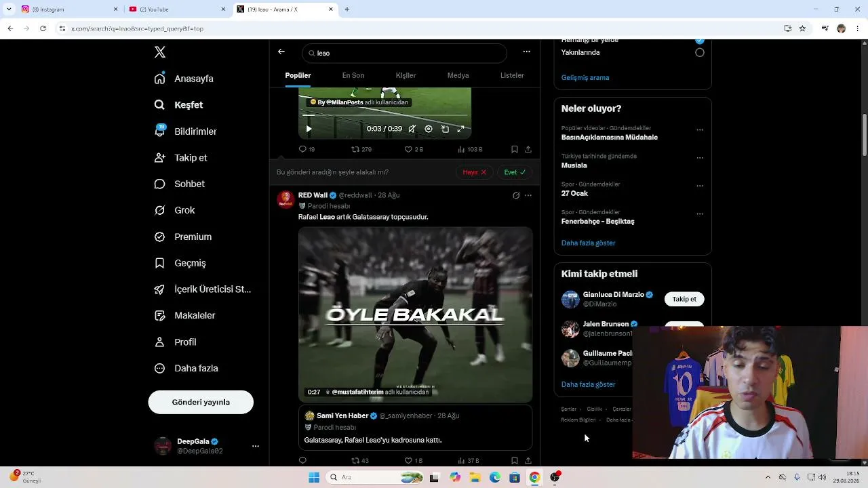Reply to the post with 19 comments
This screenshot has height=488, width=868.
[307, 149]
